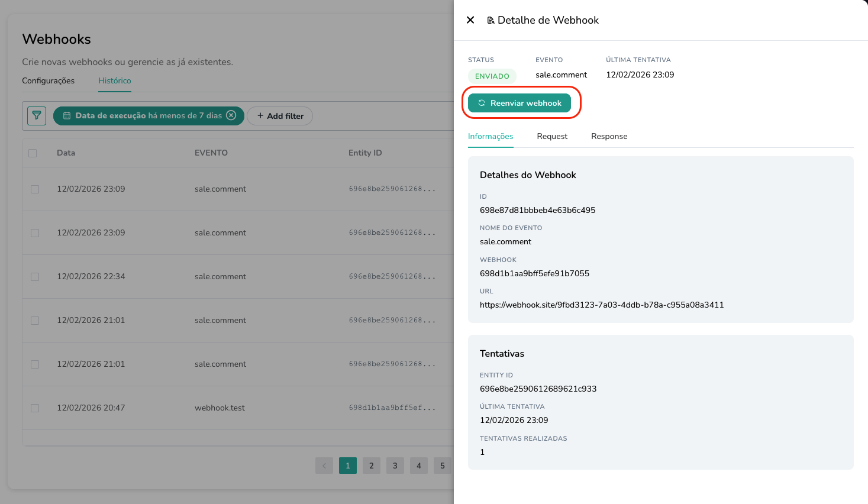Select the Informações tab
Viewport: 868px width, 504px height.
pyautogui.click(x=490, y=136)
